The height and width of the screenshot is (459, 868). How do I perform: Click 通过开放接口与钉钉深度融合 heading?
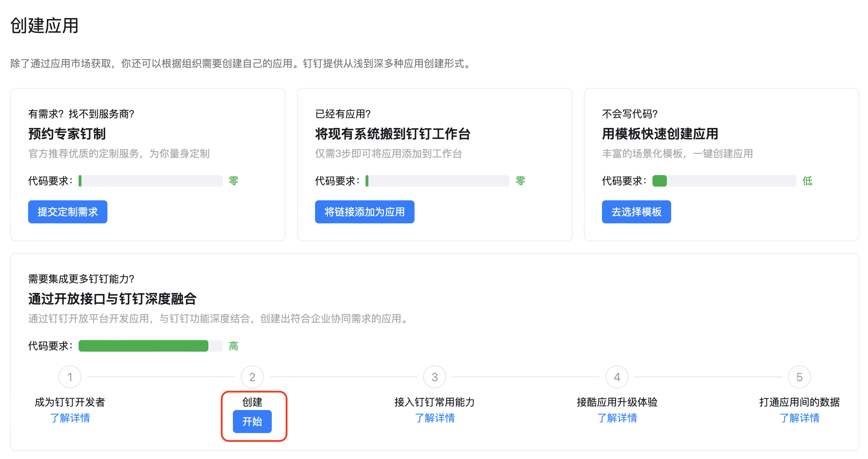pos(112,299)
